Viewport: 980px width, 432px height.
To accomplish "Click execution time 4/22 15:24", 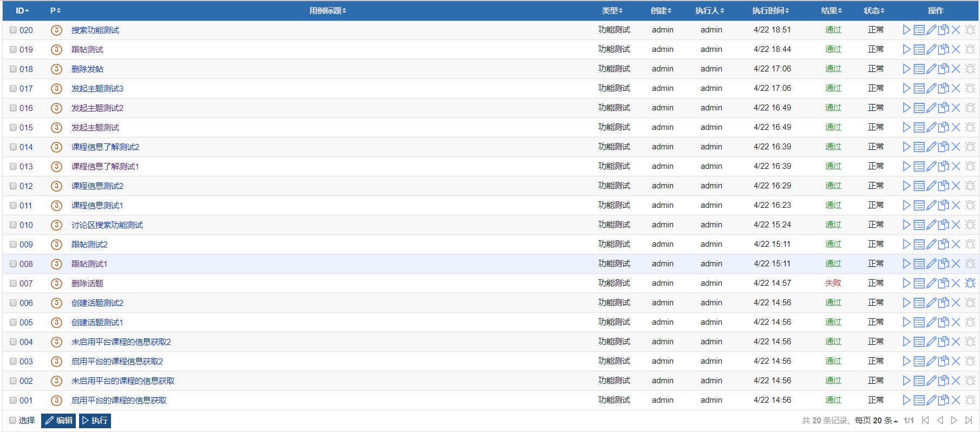I will 772,225.
